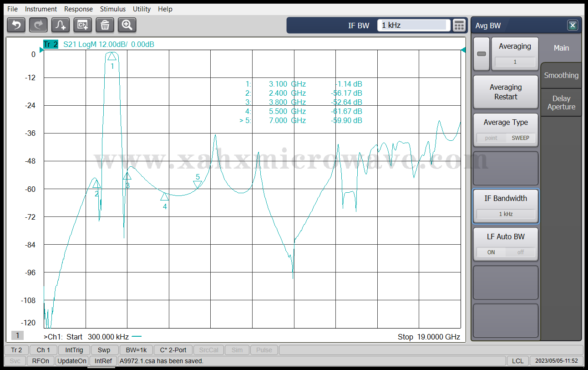Open the numeric keypad icon next to IF BW
The width and height of the screenshot is (588, 370).
(459, 26)
